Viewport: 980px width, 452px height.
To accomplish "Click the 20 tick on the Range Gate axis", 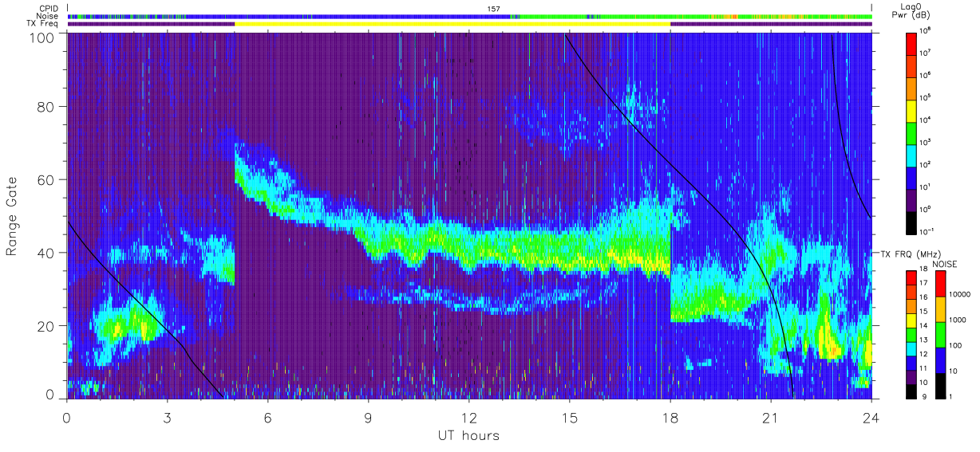I will [x=45, y=326].
